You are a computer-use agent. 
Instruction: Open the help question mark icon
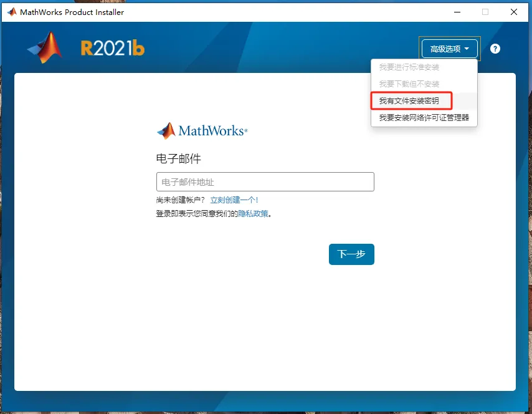tap(495, 49)
